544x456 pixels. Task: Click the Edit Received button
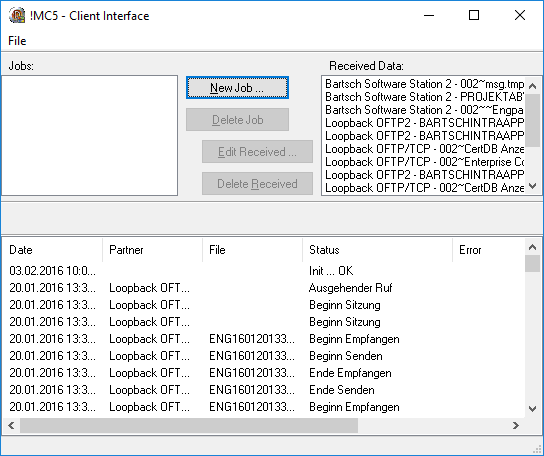(x=257, y=152)
